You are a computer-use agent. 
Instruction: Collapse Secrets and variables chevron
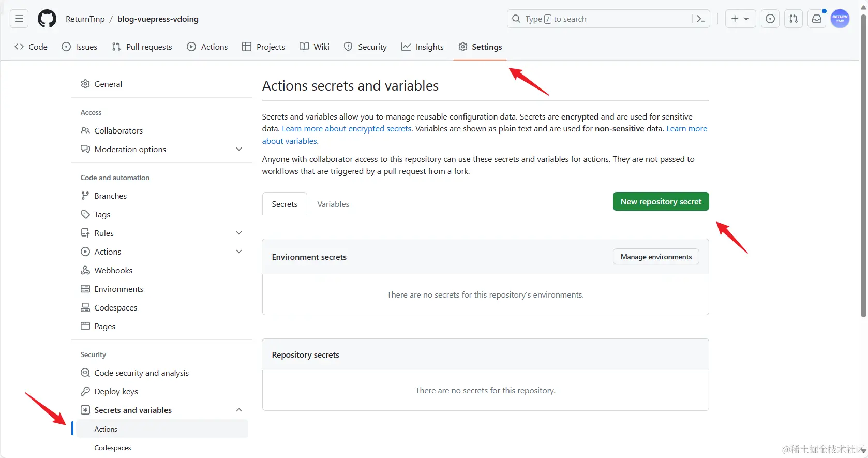239,410
